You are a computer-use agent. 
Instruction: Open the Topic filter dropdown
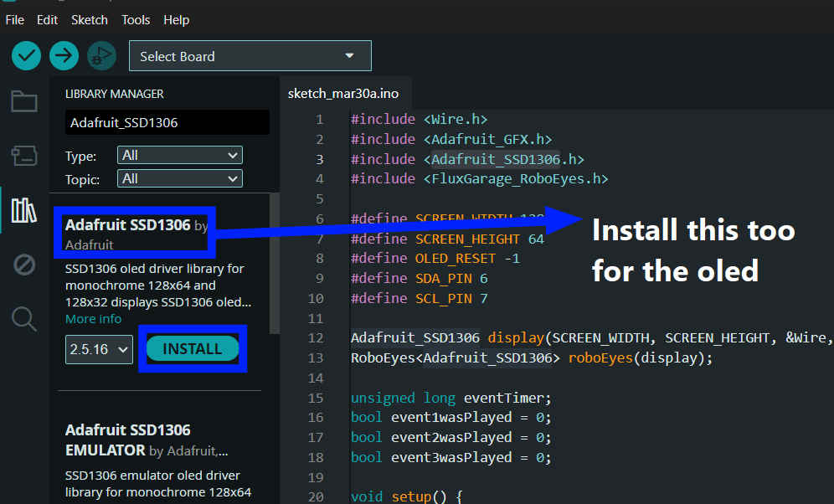pyautogui.click(x=180, y=178)
